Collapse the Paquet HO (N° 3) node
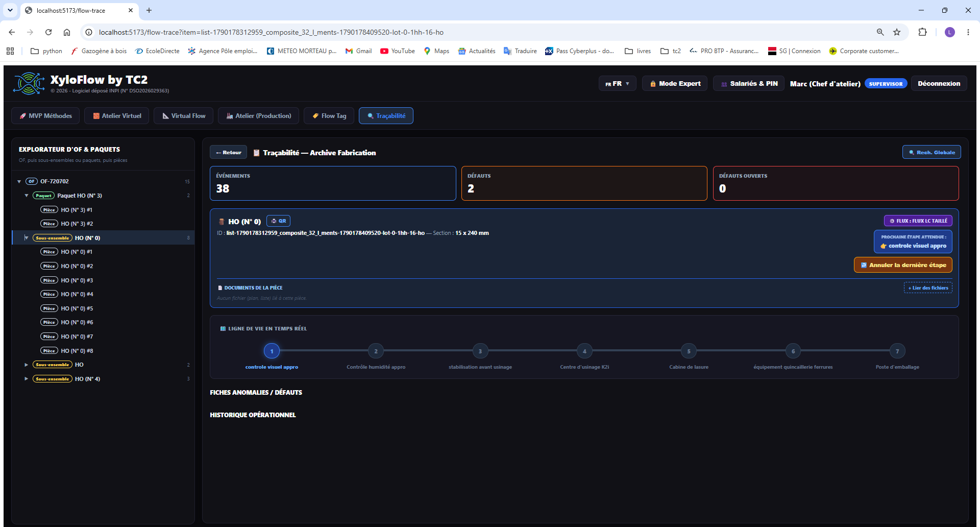The height and width of the screenshot is (527, 980). pos(27,196)
